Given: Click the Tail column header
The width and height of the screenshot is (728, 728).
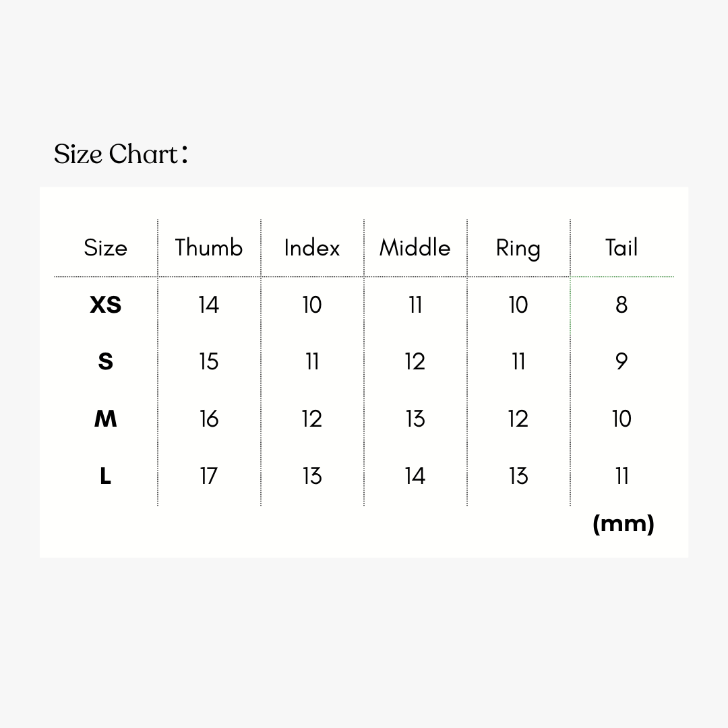Looking at the screenshot, I should click(x=621, y=248).
